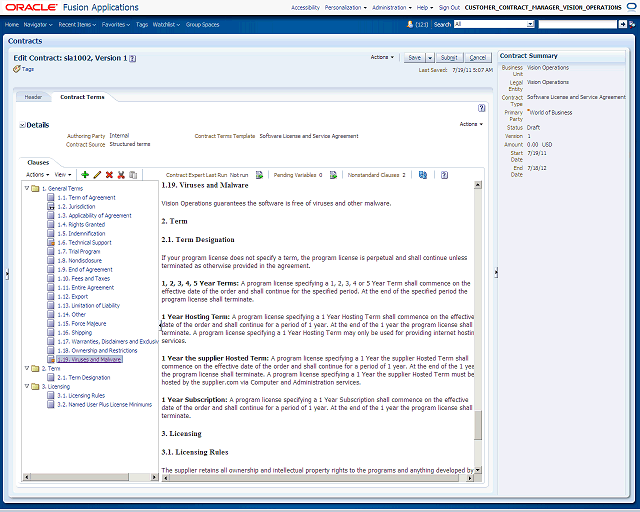Click the collaboration icon next to the user name

click(x=631, y=7)
